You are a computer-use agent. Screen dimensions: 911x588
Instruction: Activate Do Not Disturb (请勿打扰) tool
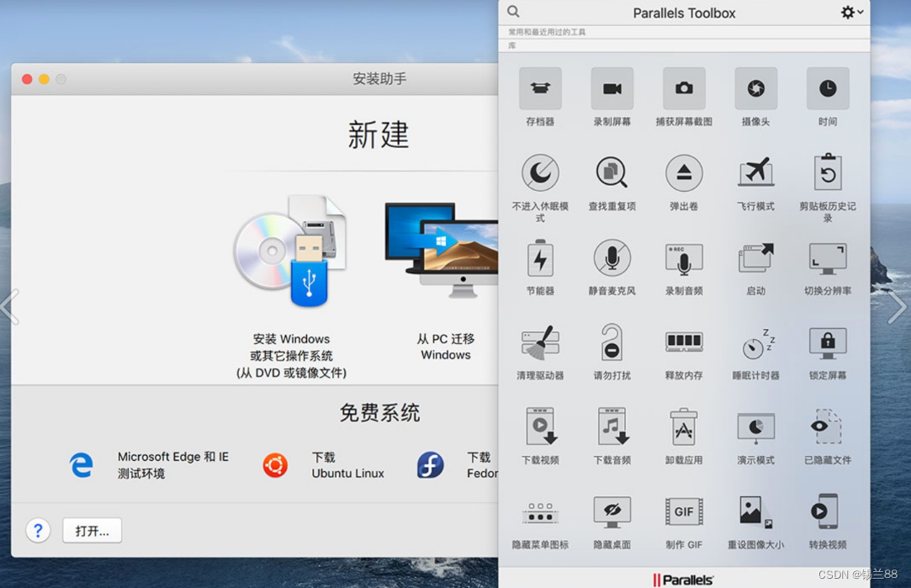(x=612, y=343)
